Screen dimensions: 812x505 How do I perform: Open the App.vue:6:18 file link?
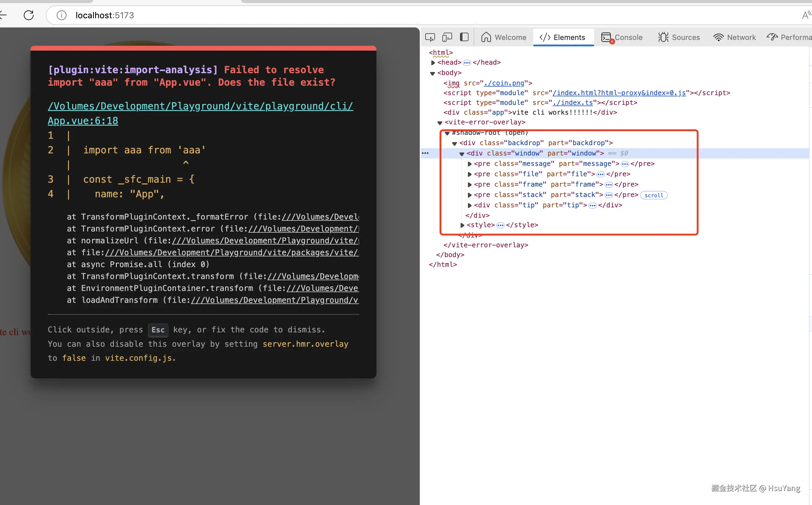(x=83, y=121)
